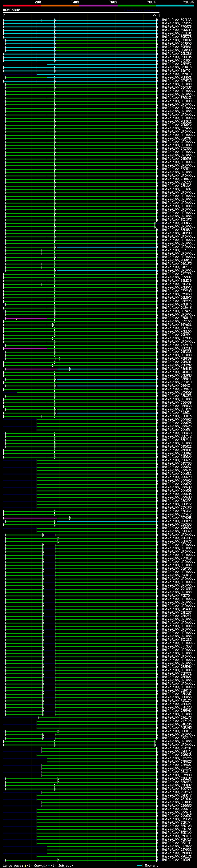Click the red ~20% legend color bar
This screenshot has height=868, width=197.
click(22, 6)
